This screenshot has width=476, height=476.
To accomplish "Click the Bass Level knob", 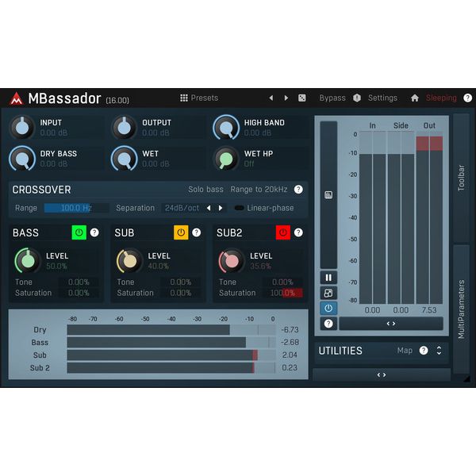I will [28, 261].
